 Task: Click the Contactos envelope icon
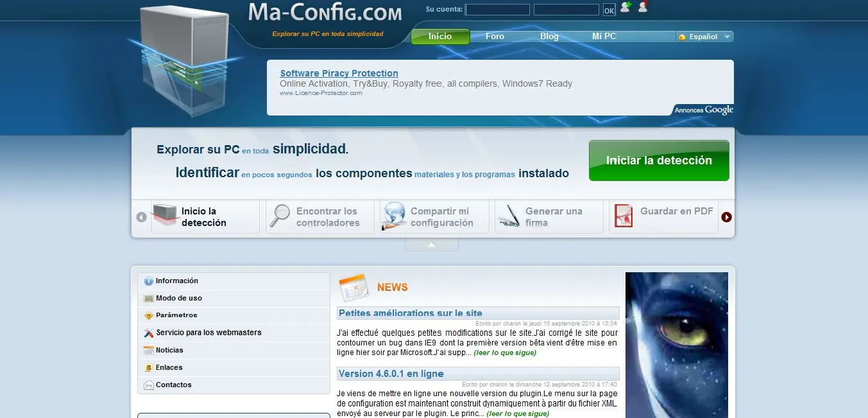coord(149,385)
